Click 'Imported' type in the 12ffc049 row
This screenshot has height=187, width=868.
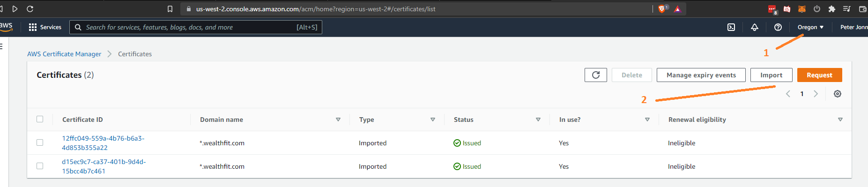point(373,143)
